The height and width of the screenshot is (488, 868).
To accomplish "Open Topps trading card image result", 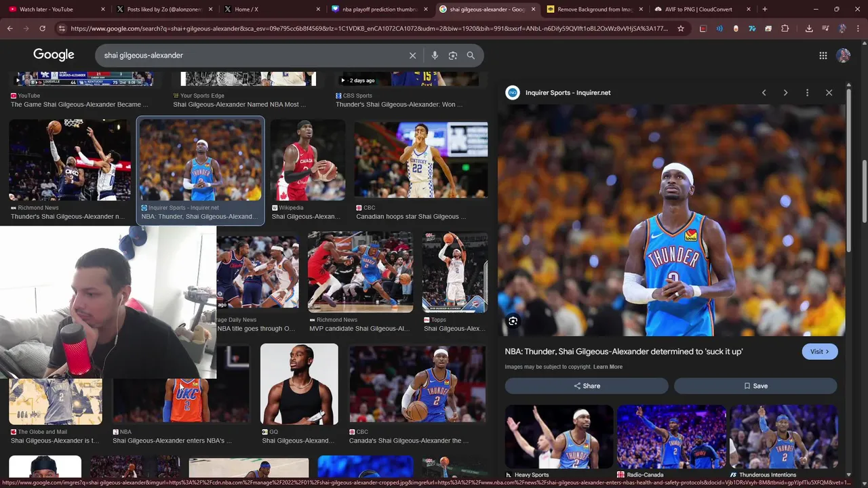I will pos(454,272).
